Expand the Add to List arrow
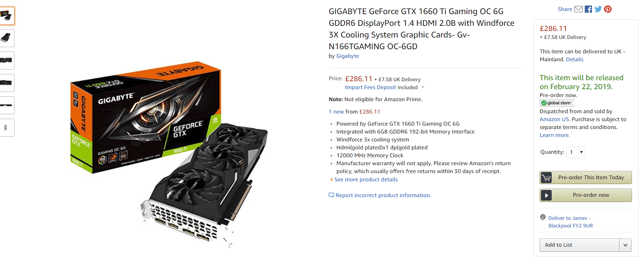 (625, 245)
